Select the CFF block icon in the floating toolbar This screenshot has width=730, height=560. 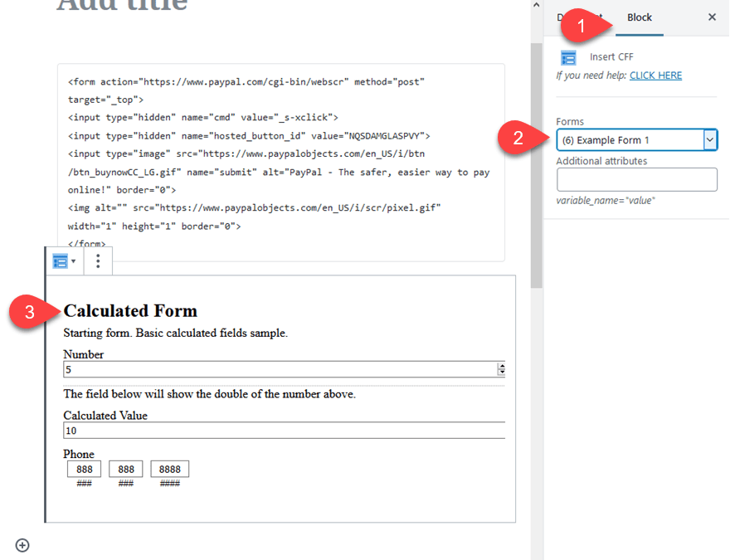[x=61, y=261]
